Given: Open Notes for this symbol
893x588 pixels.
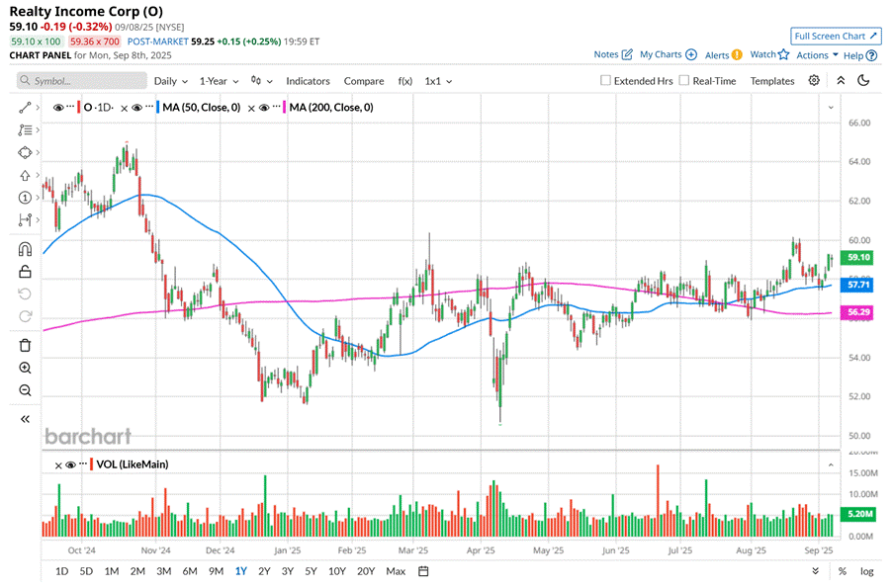Looking at the screenshot, I should pyautogui.click(x=613, y=54).
